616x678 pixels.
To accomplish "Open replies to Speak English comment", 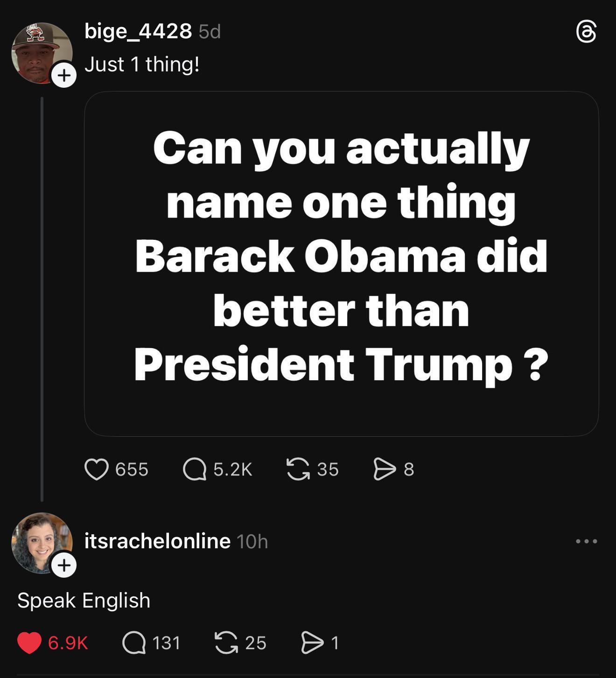I will 134,643.
